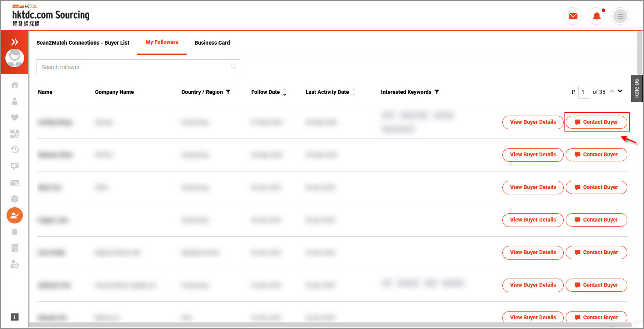Expand sidebar with double-chevron arrow
This screenshot has width=644, height=329.
15,42
